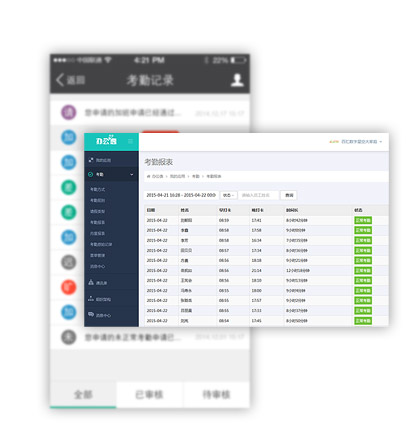Switch to the 全部 tab at the bottom
This screenshot has width=408, height=436.
[x=83, y=395]
